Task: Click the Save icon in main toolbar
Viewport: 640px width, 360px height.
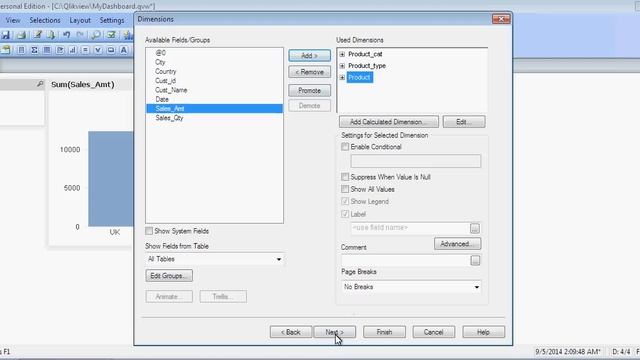Action: pyautogui.click(x=6, y=35)
